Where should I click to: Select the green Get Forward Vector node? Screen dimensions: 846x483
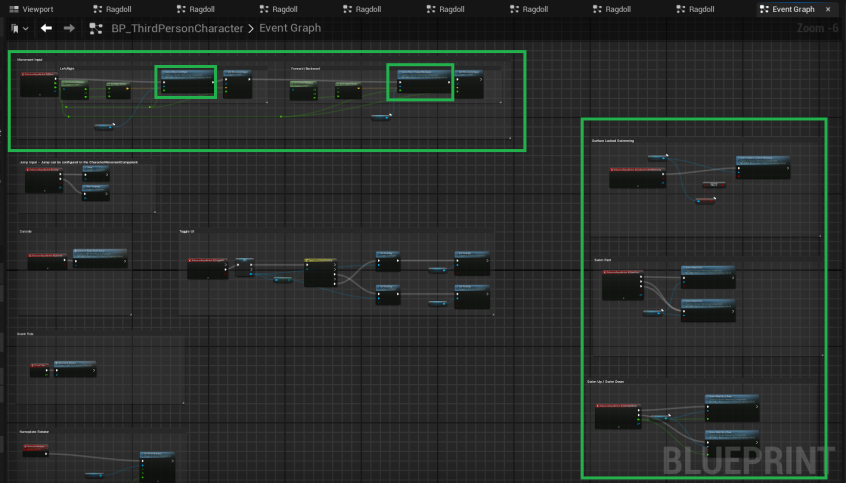[x=349, y=90]
